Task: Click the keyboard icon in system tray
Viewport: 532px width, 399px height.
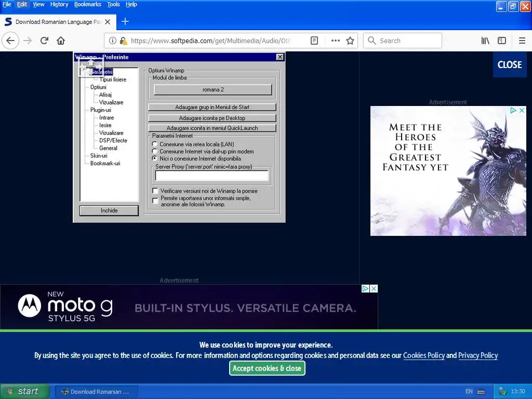Action: click(481, 392)
